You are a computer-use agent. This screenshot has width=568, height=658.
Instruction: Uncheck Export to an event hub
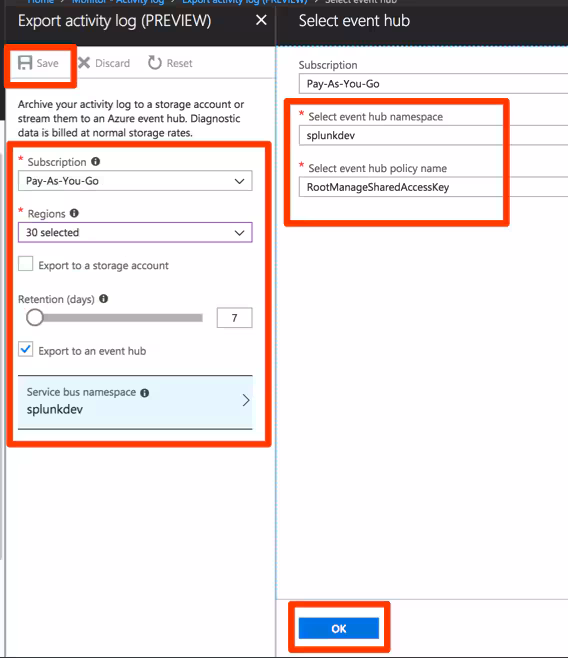(26, 349)
